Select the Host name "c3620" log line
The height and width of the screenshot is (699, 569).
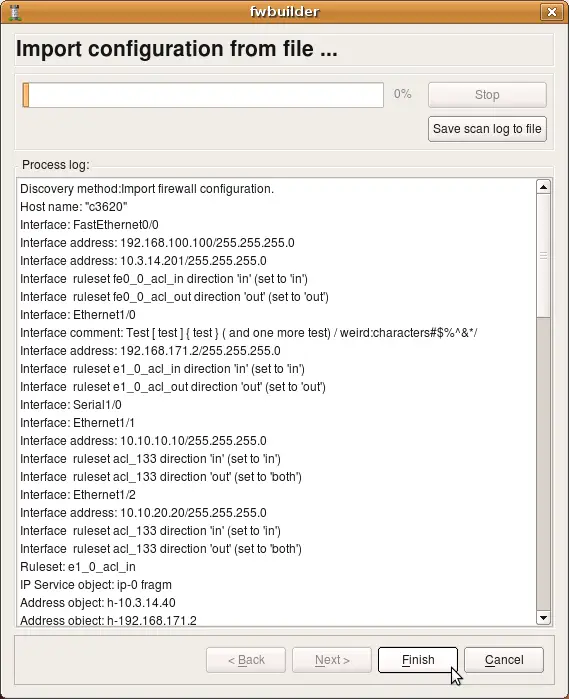[x=74, y=207]
